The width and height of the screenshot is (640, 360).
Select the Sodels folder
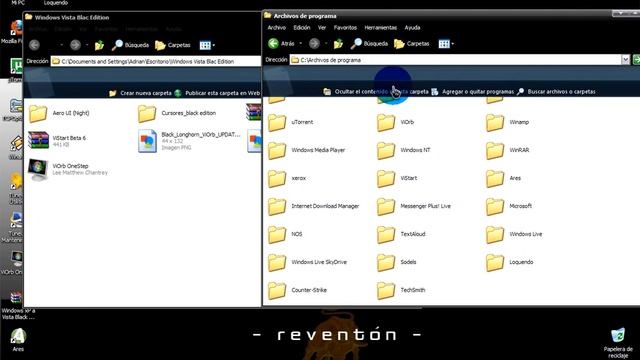click(397, 262)
